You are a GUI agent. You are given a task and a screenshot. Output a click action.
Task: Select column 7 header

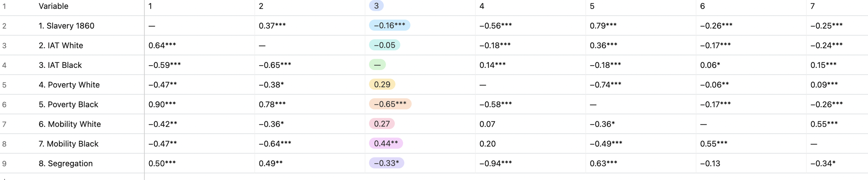(x=812, y=6)
